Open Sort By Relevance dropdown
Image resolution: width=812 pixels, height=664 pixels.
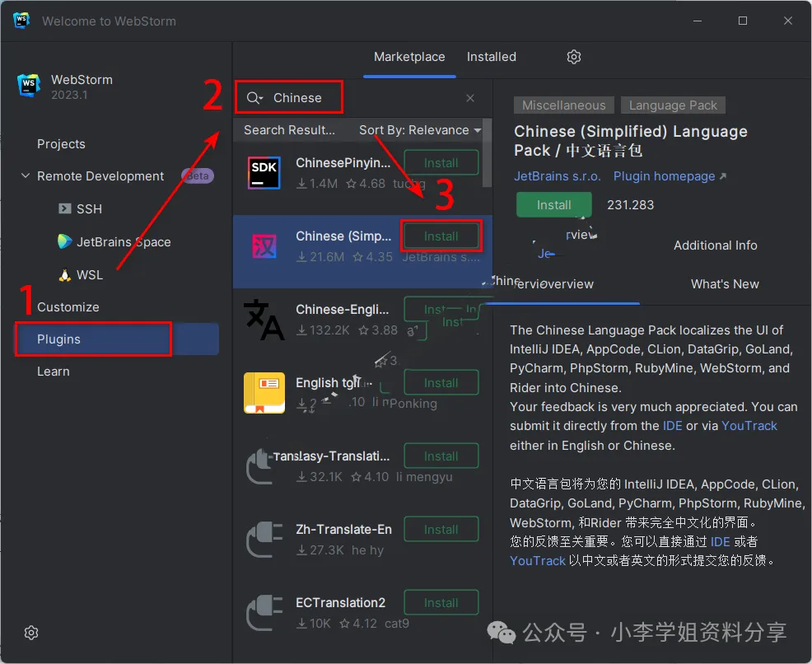pos(420,130)
